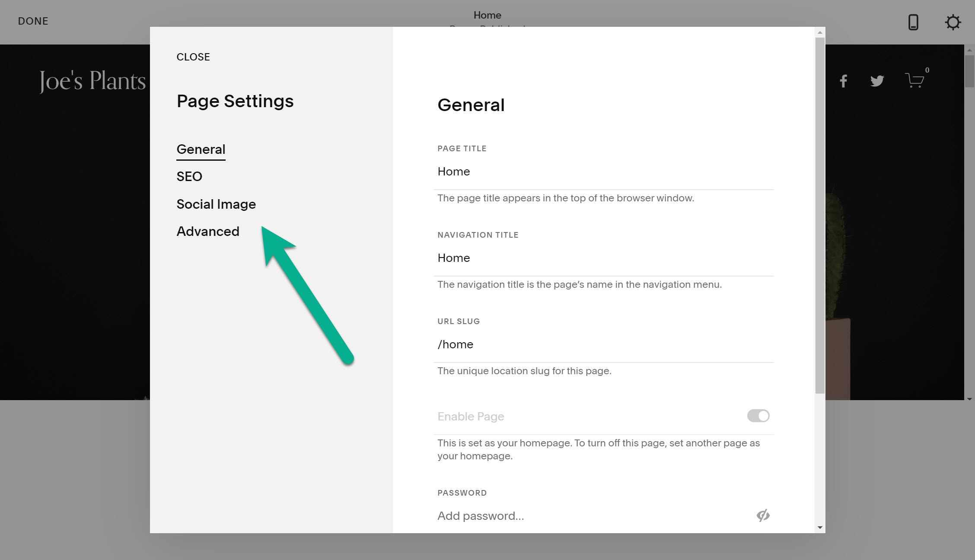The width and height of the screenshot is (975, 560).
Task: Open the mobile preview icon
Action: [912, 23]
